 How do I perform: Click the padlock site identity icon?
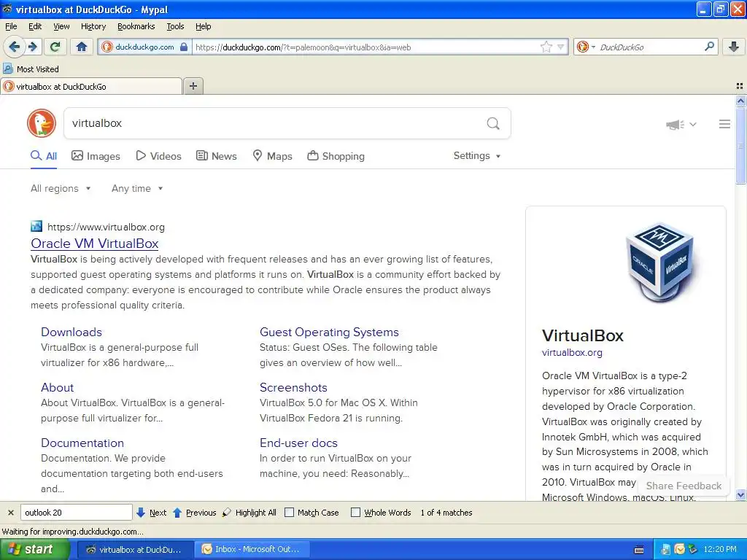coord(184,47)
